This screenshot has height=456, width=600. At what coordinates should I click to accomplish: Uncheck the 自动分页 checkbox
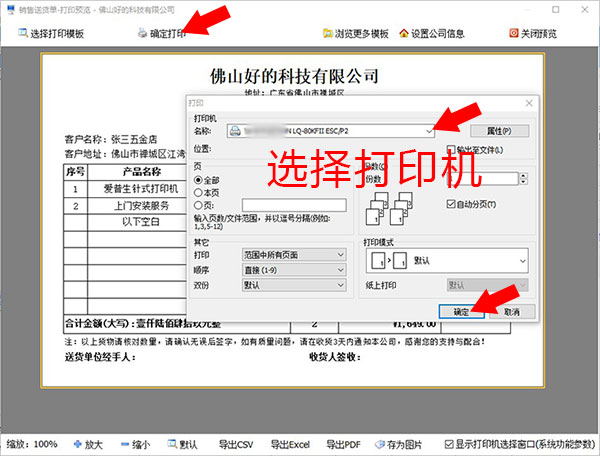451,204
